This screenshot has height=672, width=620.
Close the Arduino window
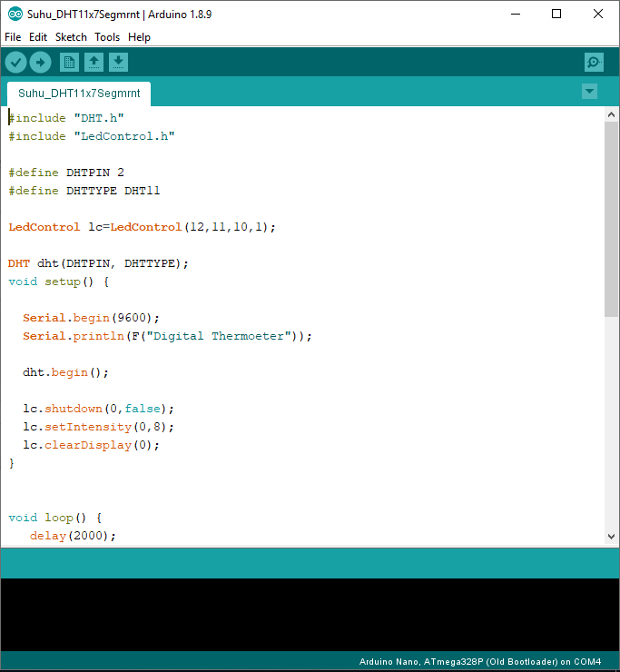point(598,15)
